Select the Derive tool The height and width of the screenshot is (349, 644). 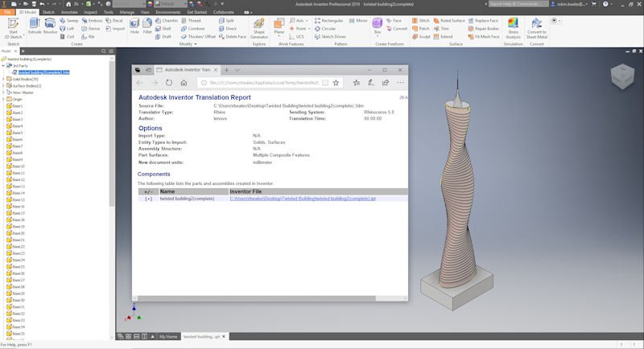[x=91, y=29]
